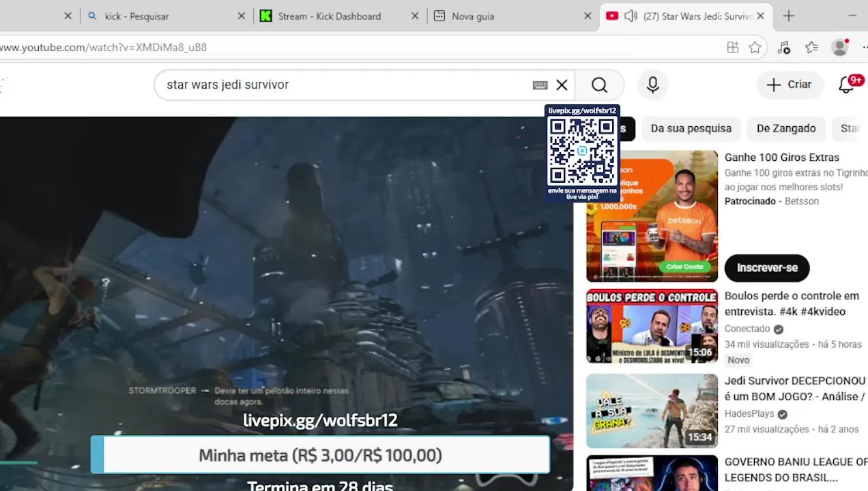The image size is (868, 491).
Task: Open the GOVERNO BANIU LEAGUE video thumbnail
Action: (x=652, y=473)
